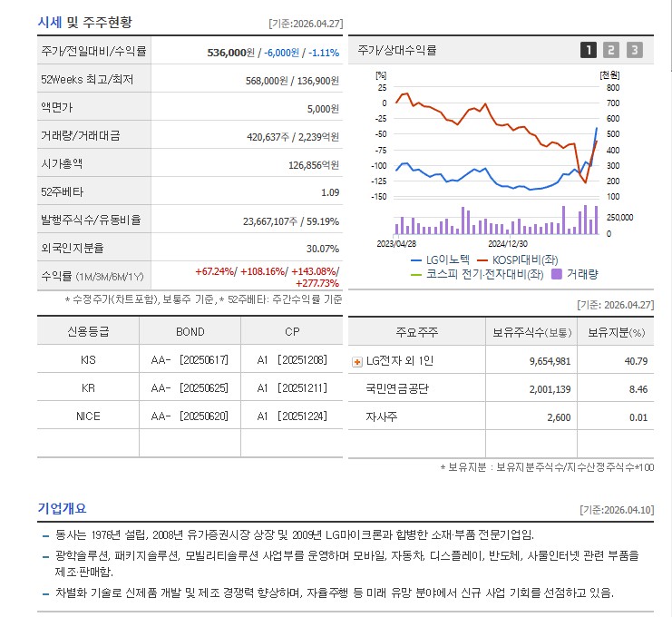This screenshot has height=617, width=672.
Task: Click the 8.46 ownership percentage
Action: (638, 389)
